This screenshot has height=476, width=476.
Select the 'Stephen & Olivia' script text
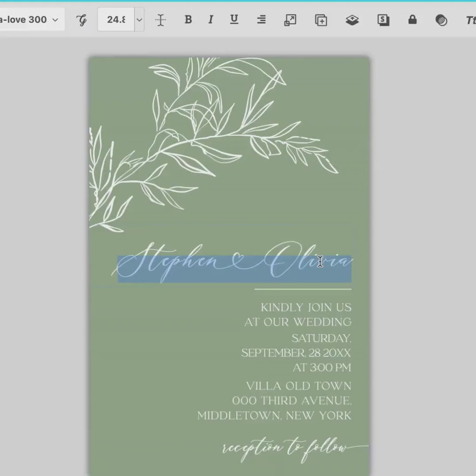coord(232,262)
